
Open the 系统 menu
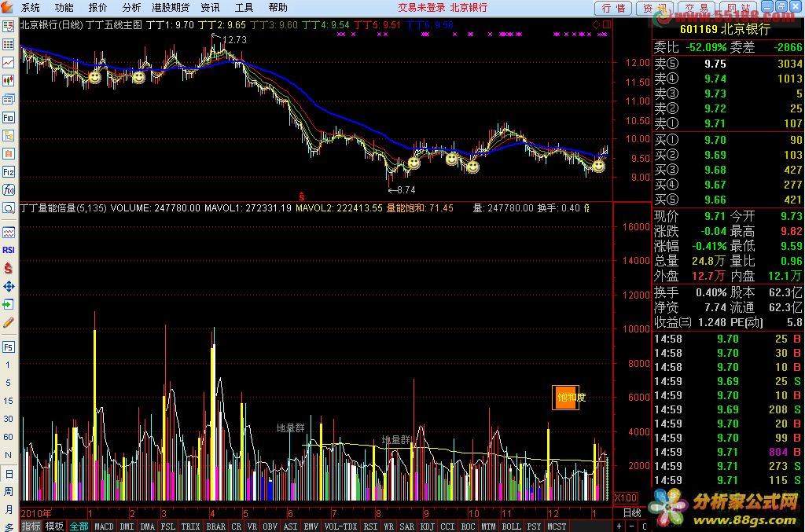pyautogui.click(x=31, y=8)
